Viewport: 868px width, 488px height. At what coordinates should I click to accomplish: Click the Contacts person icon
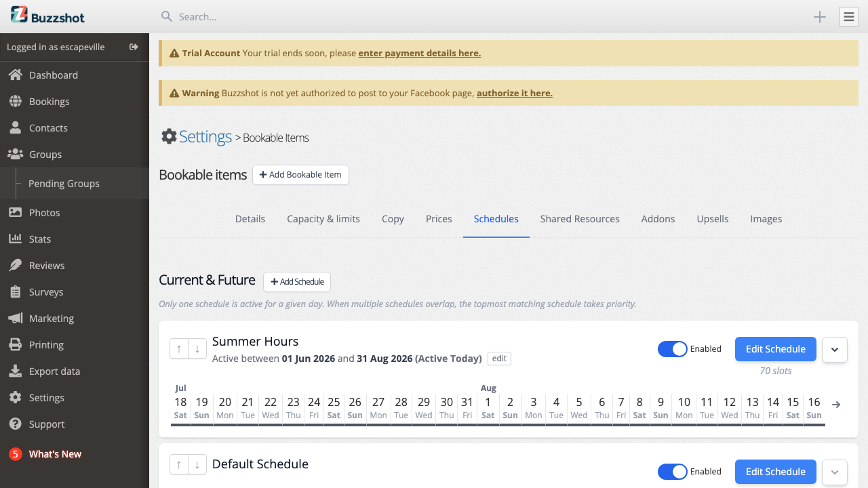tap(15, 127)
